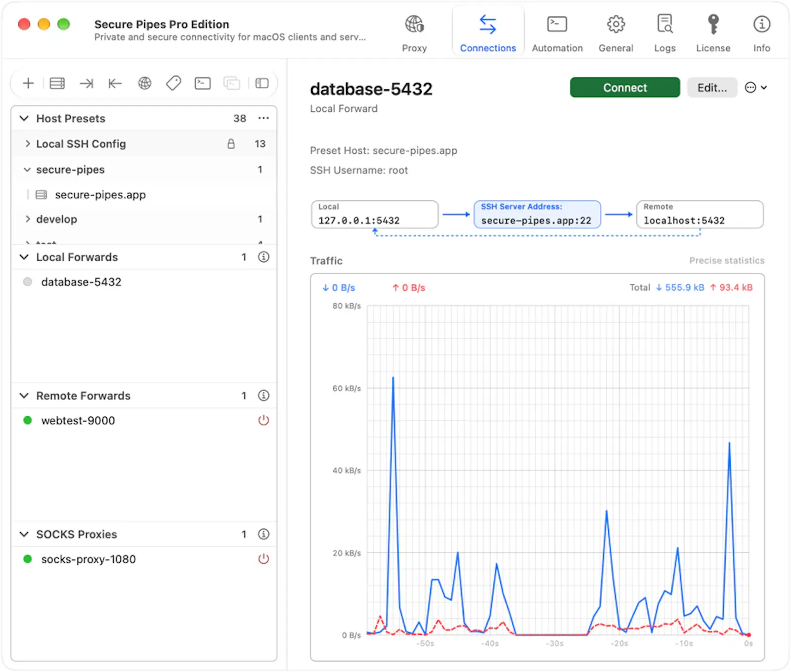Viewport: 791px width, 672px height.
Task: Add a new item with the plus icon
Action: 28,83
